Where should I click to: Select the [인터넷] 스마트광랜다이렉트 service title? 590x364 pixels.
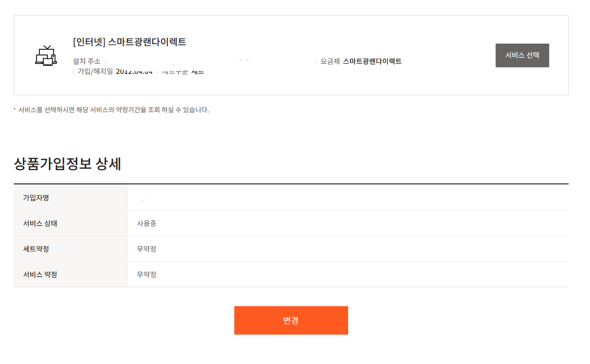click(129, 42)
